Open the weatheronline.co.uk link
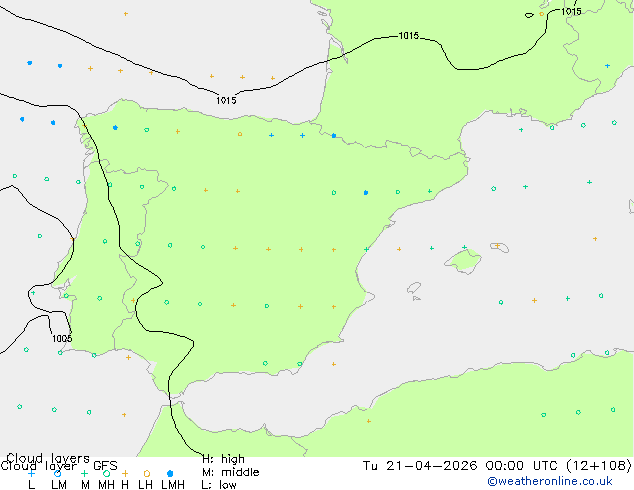This screenshot has height=490, width=634. (550, 481)
